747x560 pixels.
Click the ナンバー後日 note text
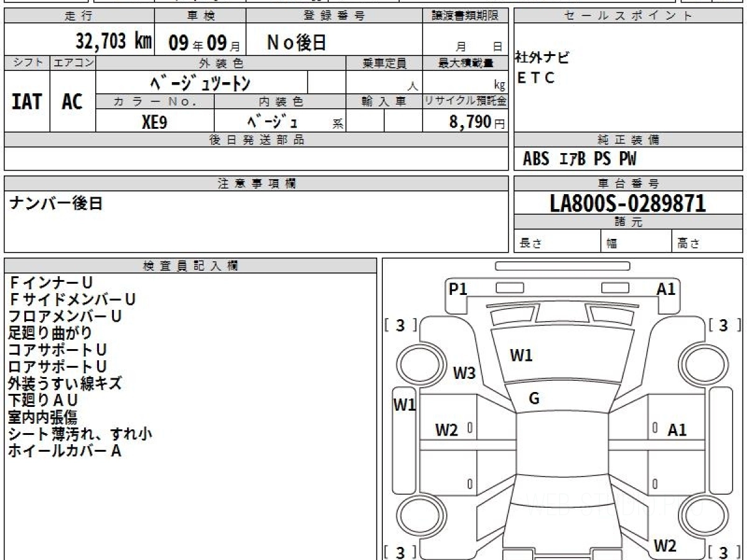click(x=56, y=203)
